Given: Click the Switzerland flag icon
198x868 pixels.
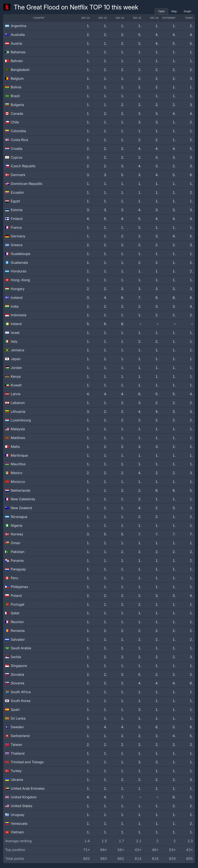Looking at the screenshot, I should pyautogui.click(x=7, y=736).
